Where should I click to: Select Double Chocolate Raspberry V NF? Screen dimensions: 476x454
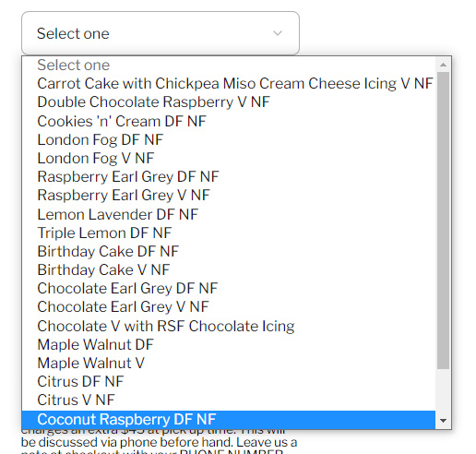[229, 102]
